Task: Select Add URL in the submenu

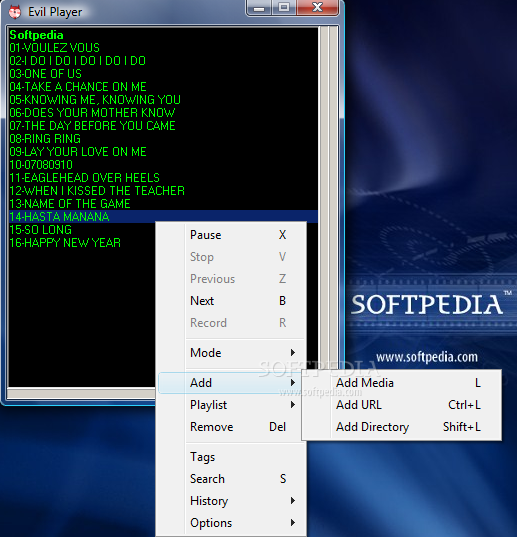Action: 401,405
